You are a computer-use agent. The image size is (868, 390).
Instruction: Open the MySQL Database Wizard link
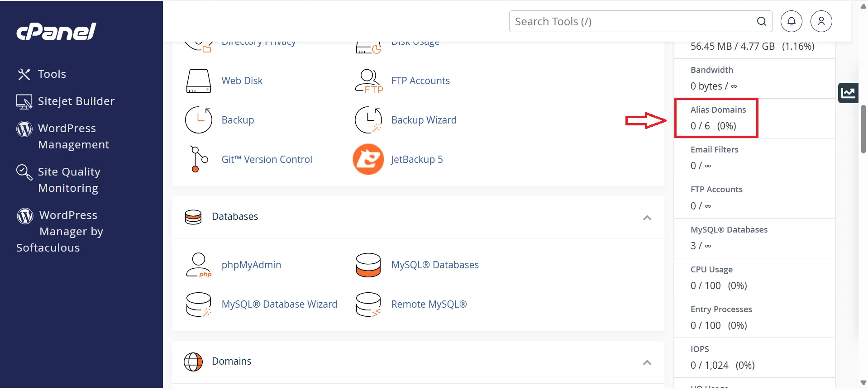pos(279,304)
